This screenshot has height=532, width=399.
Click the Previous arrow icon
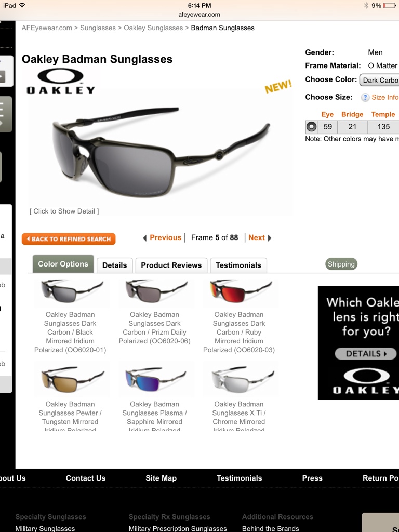(145, 238)
